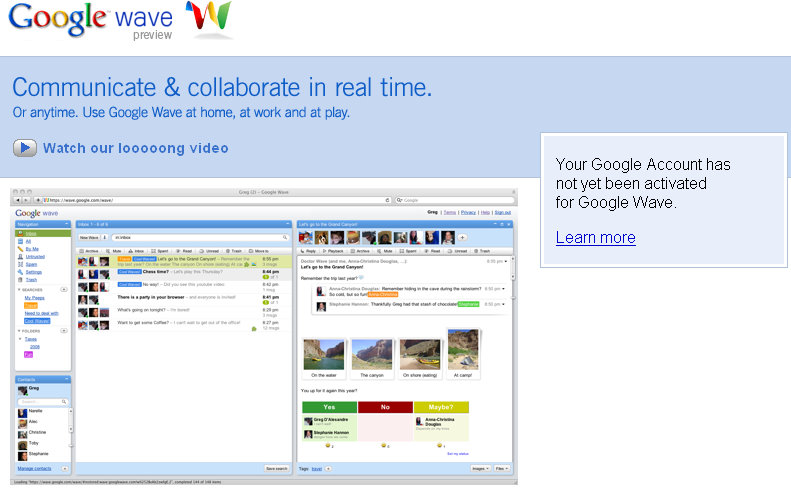Viewport: 791px width, 490px height.
Task: Click Move to in inbox toolbar
Action: (259, 251)
